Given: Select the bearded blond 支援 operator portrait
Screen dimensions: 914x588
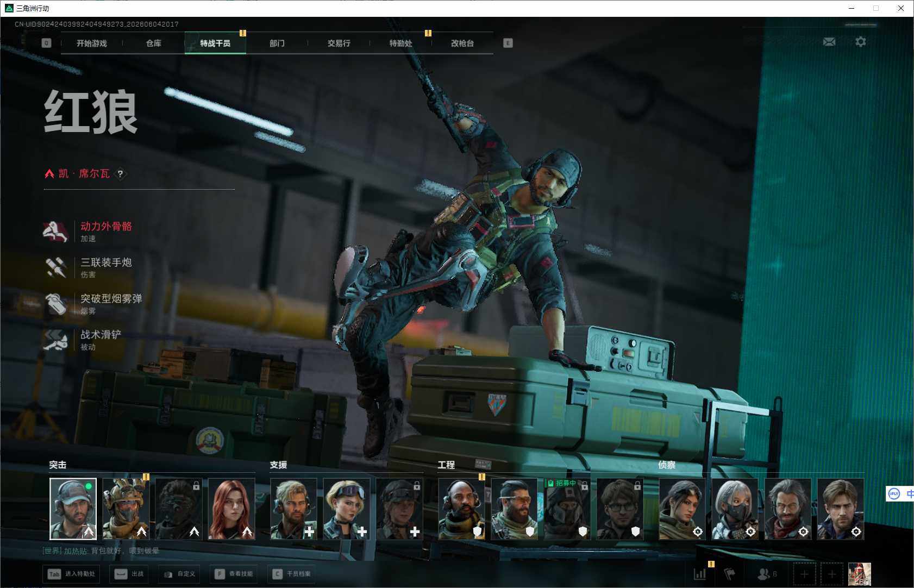Looking at the screenshot, I should pos(293,509).
